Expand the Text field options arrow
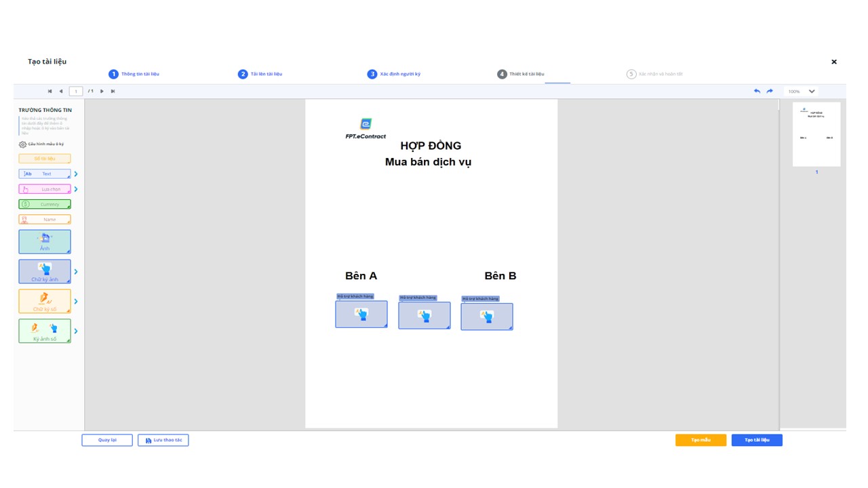This screenshot has width=868, height=488. click(x=76, y=174)
